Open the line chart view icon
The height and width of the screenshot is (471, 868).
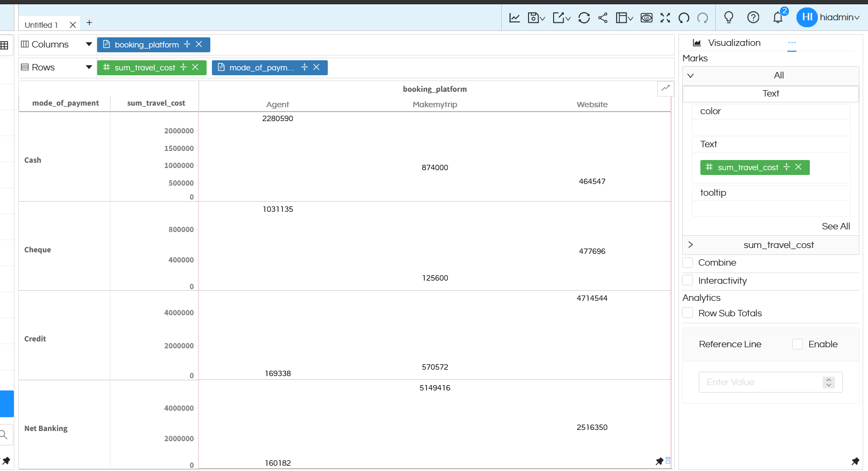click(515, 18)
